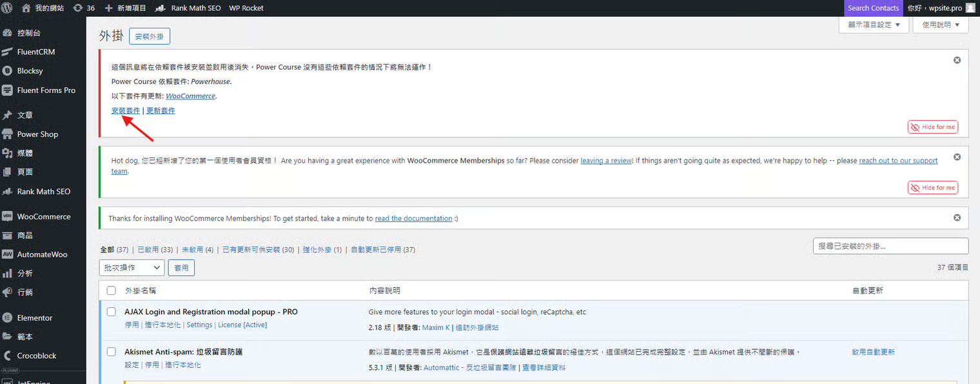
Task: Check the Akismet Anti-spam checkbox
Action: click(112, 352)
